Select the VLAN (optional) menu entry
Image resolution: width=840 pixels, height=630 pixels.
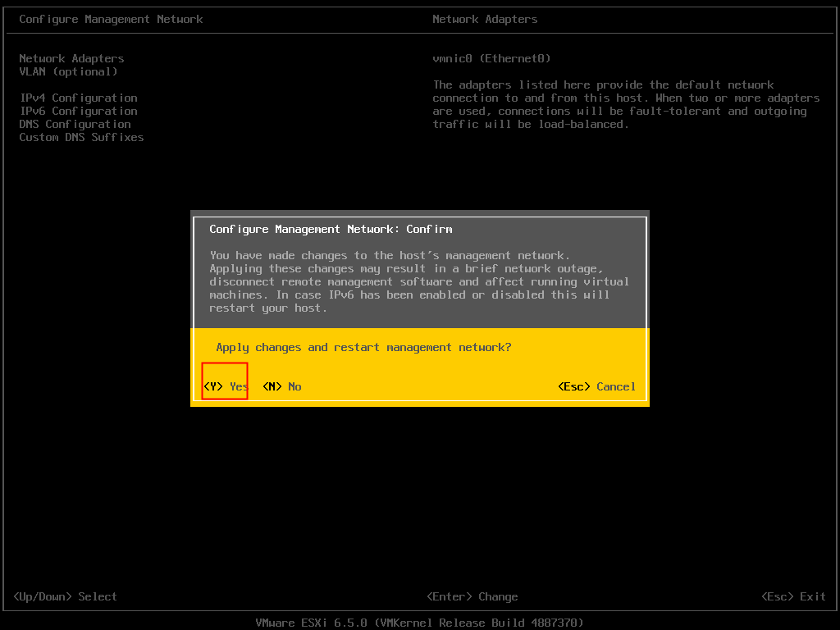pos(68,71)
